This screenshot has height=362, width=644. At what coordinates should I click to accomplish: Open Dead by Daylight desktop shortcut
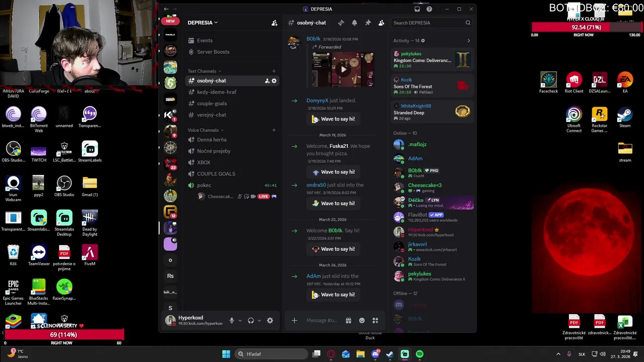point(90,223)
